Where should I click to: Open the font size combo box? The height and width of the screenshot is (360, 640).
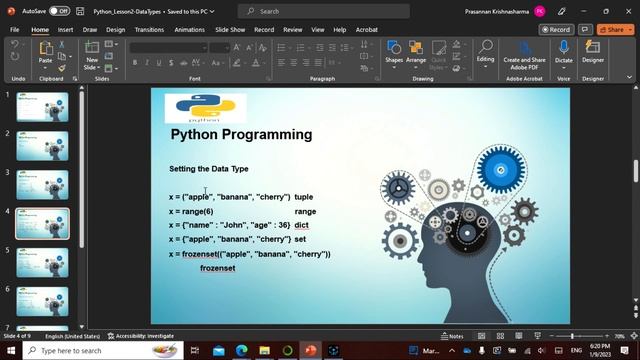tap(219, 48)
